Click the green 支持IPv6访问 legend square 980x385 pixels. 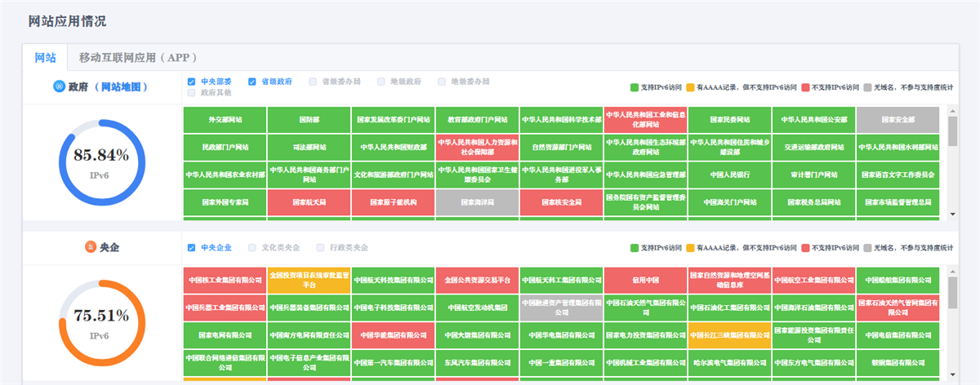(634, 86)
